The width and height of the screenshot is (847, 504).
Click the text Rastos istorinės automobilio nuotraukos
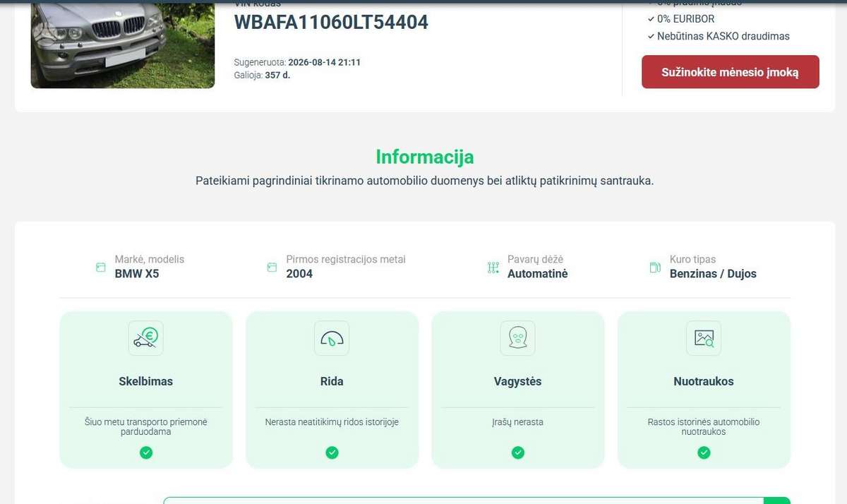(x=704, y=426)
